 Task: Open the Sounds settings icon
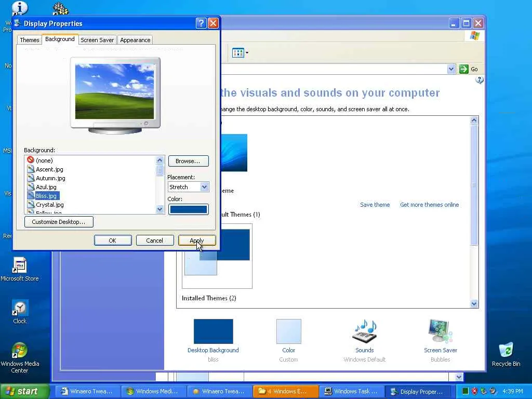point(365,331)
